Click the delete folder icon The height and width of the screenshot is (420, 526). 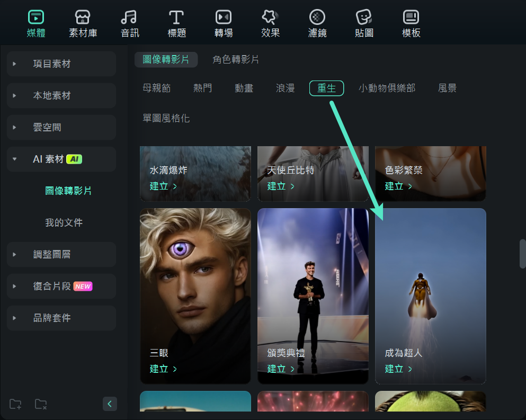pyautogui.click(x=41, y=404)
